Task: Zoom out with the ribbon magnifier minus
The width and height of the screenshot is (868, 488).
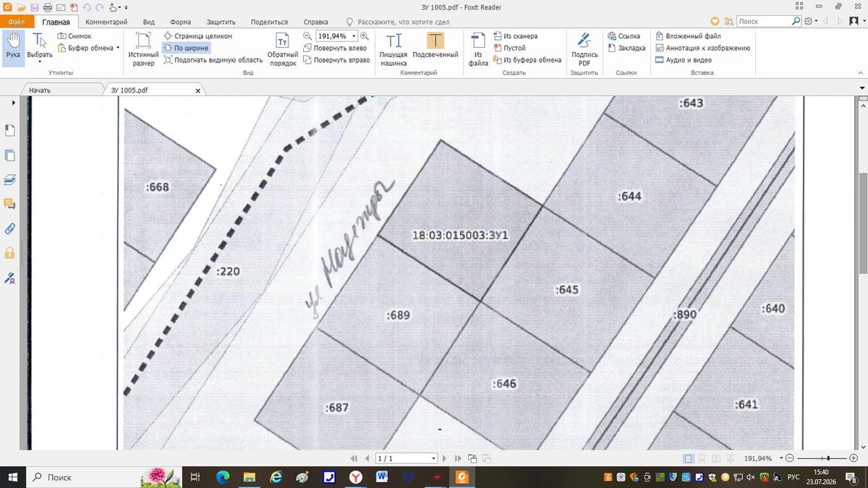Action: point(307,36)
